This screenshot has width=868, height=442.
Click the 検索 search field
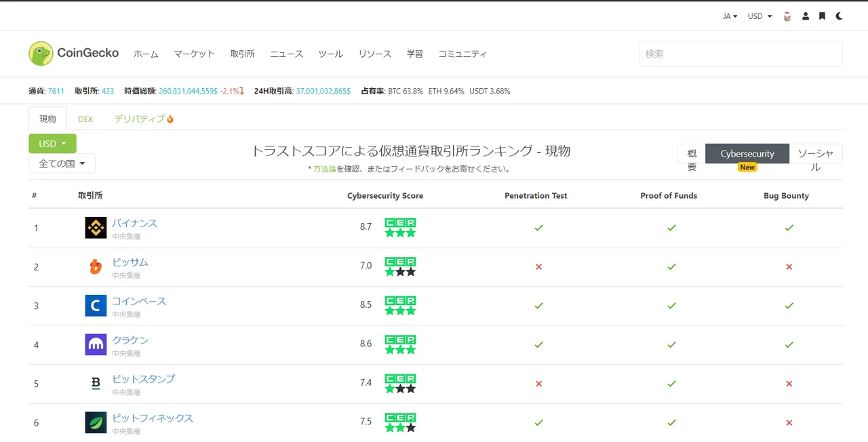[x=741, y=54]
